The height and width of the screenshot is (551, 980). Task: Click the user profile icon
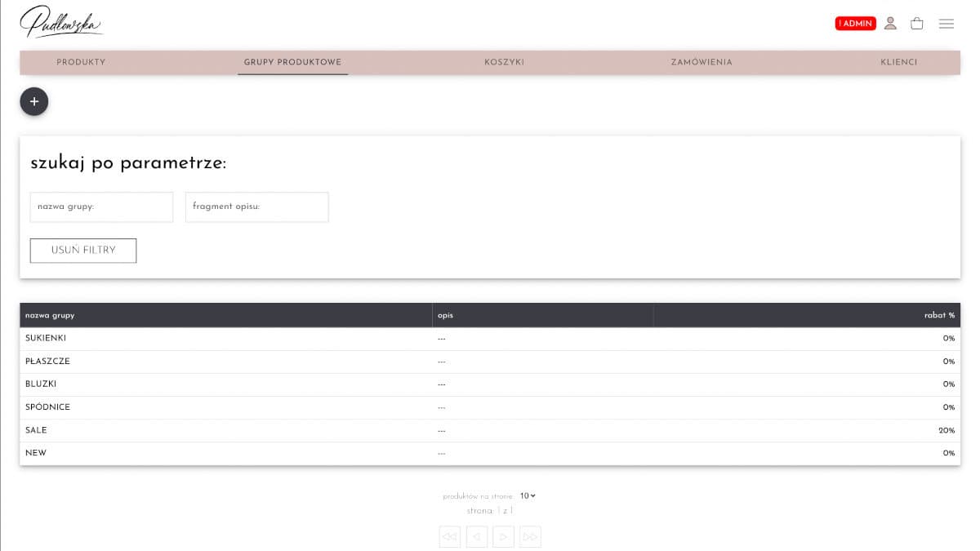890,24
